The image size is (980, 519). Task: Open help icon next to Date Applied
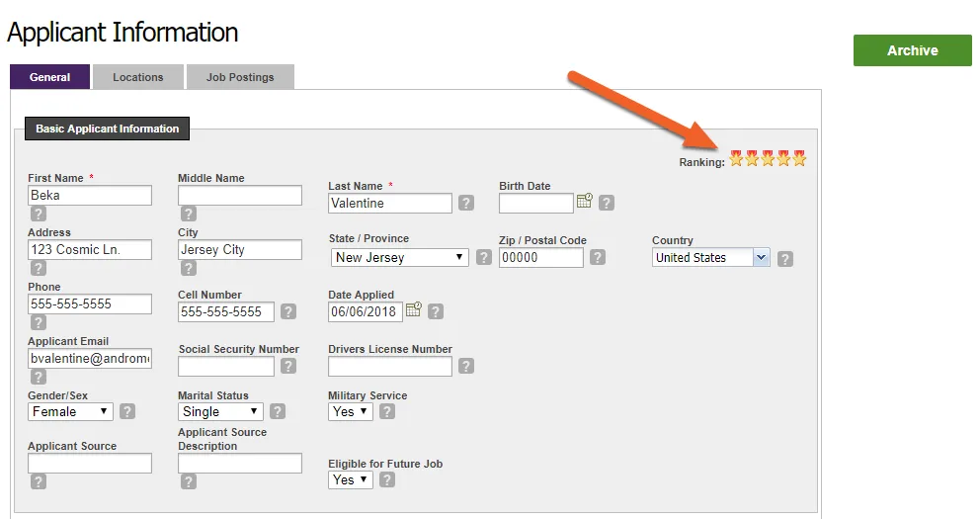[x=436, y=311]
